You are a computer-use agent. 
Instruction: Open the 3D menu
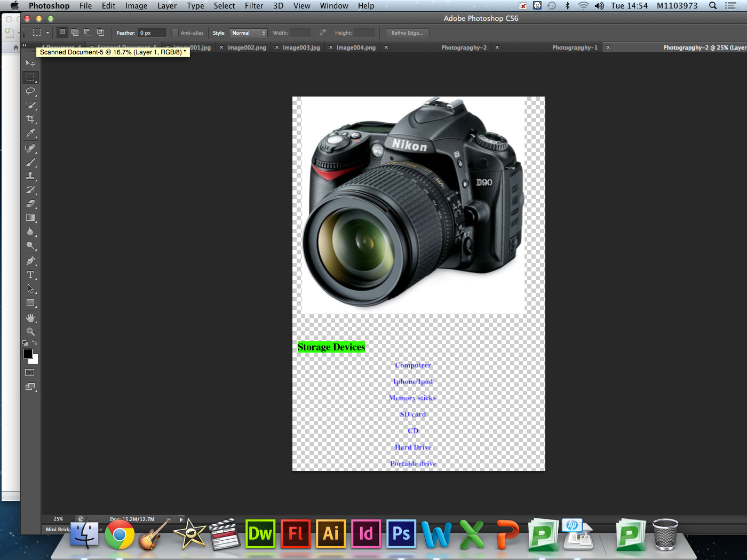tap(278, 6)
